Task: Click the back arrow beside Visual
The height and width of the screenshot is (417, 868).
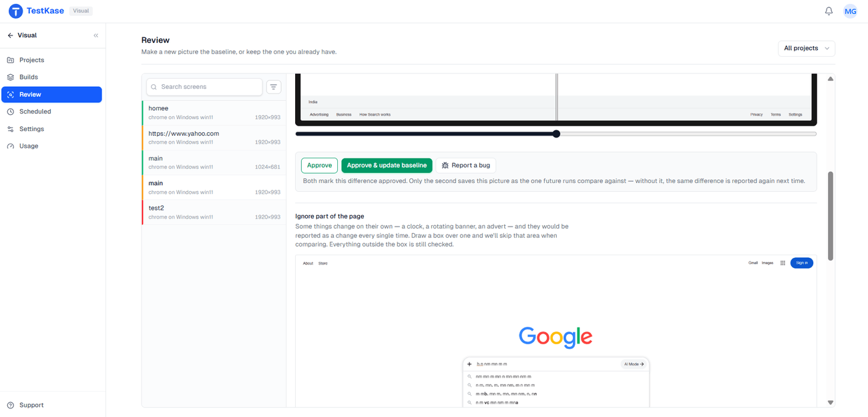Action: [x=11, y=35]
